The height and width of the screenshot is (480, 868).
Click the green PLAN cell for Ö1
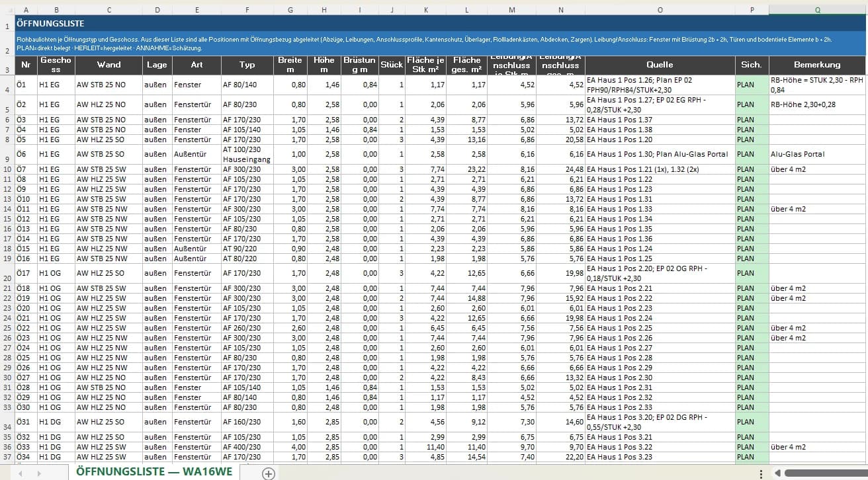click(752, 85)
